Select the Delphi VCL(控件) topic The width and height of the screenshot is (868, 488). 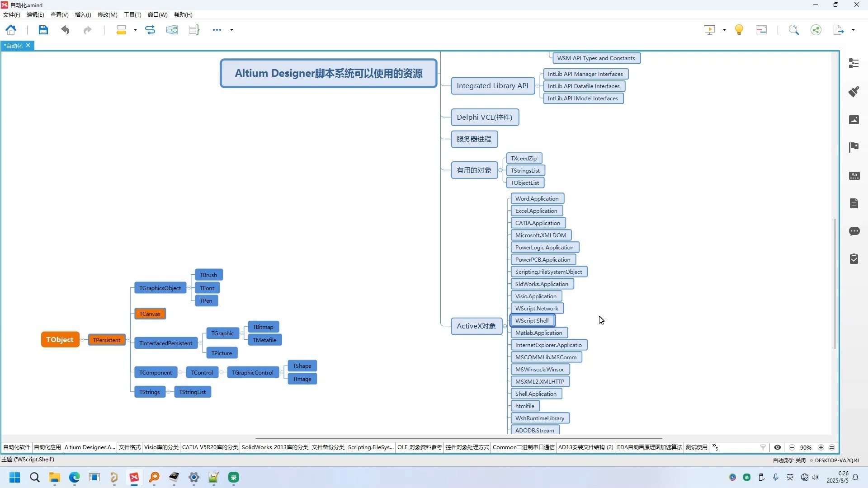tap(485, 117)
